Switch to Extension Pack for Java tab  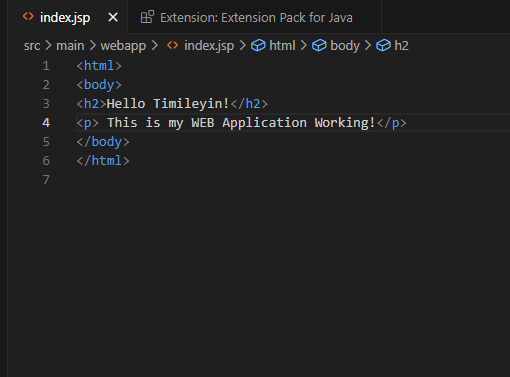point(255,17)
